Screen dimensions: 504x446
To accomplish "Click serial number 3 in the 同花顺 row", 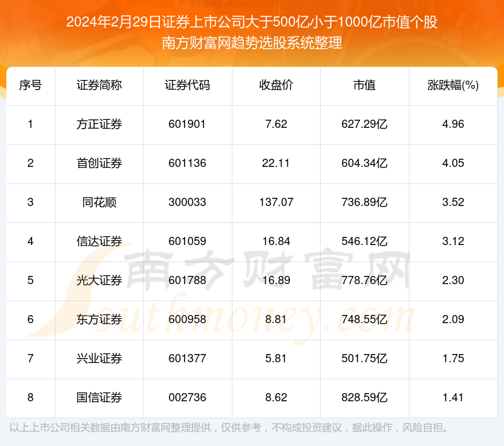I will [x=30, y=202].
